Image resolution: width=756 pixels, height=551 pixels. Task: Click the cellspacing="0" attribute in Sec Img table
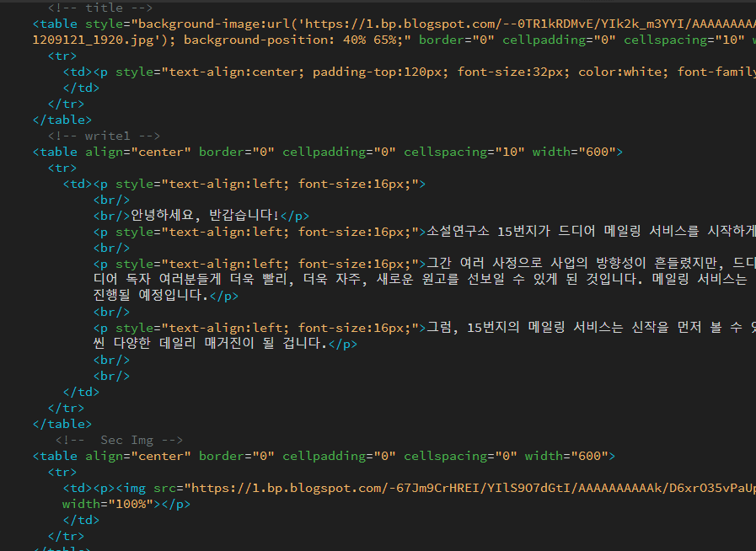click(460, 456)
